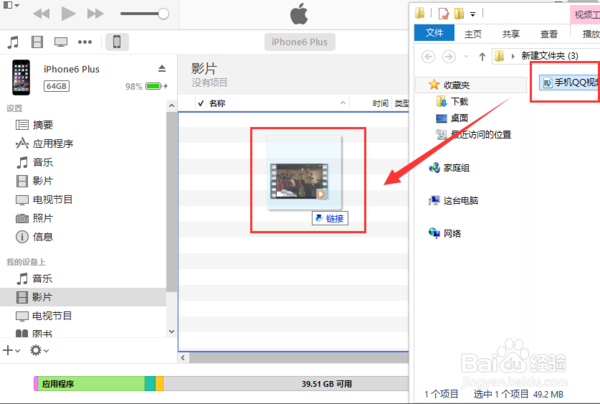The height and width of the screenshot is (404, 600).
Task: Sort by 时间 column header
Action: (x=380, y=103)
